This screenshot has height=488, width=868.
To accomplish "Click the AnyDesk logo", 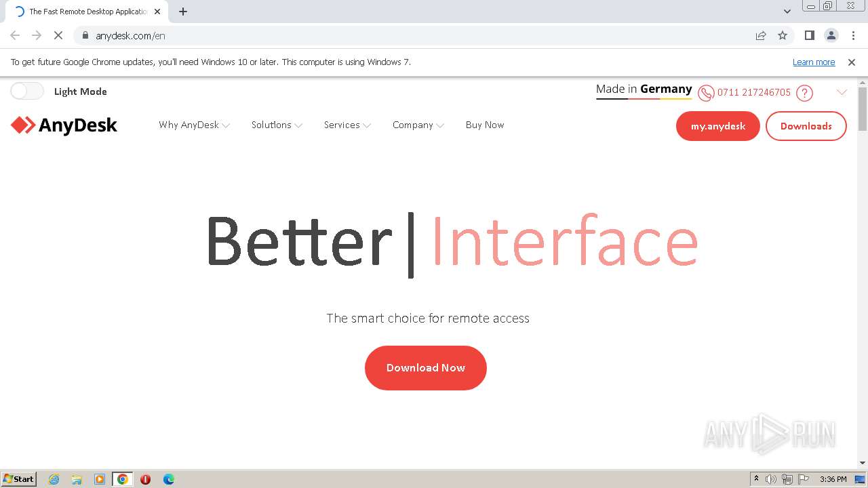I will tap(64, 125).
